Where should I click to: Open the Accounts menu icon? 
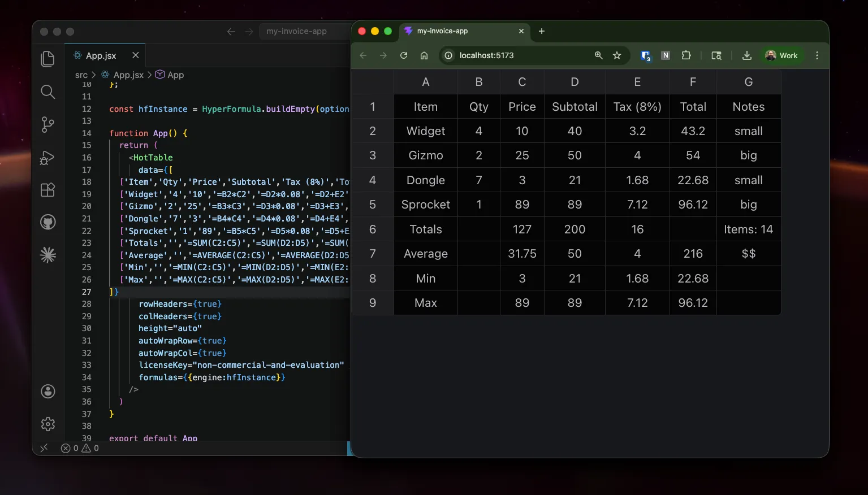click(x=48, y=391)
